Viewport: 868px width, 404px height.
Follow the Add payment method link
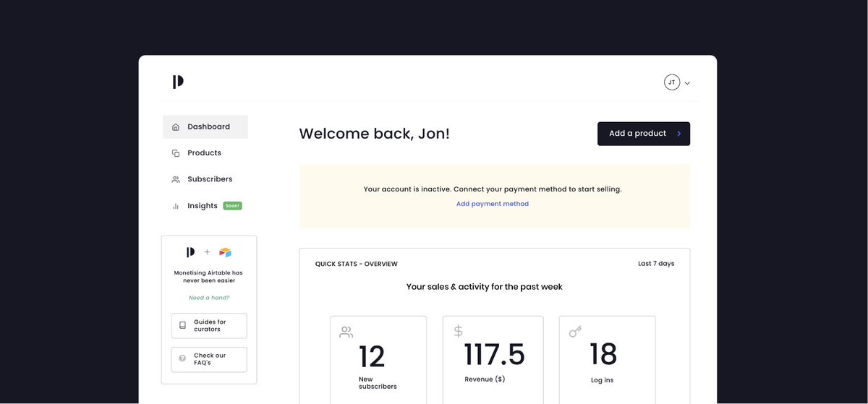493,204
